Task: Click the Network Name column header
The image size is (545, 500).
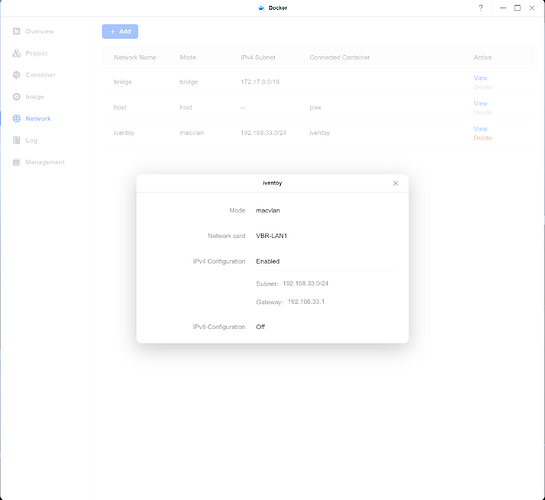Action: (x=135, y=57)
